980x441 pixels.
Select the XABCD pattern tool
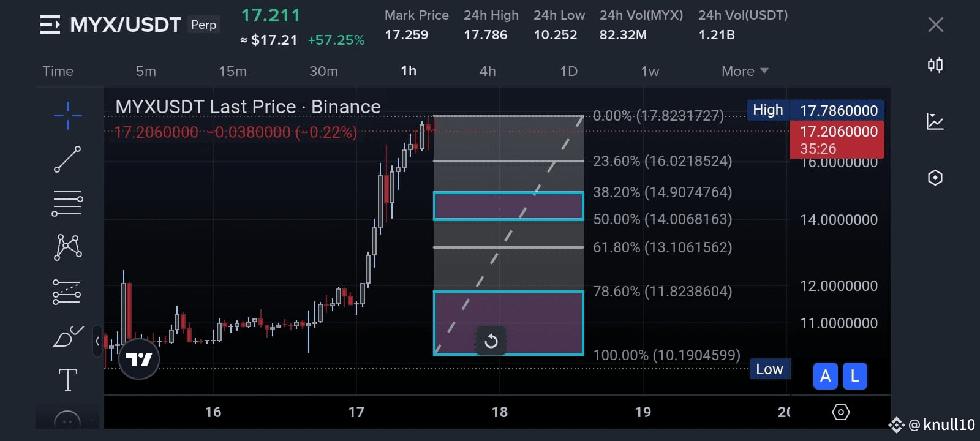click(67, 247)
